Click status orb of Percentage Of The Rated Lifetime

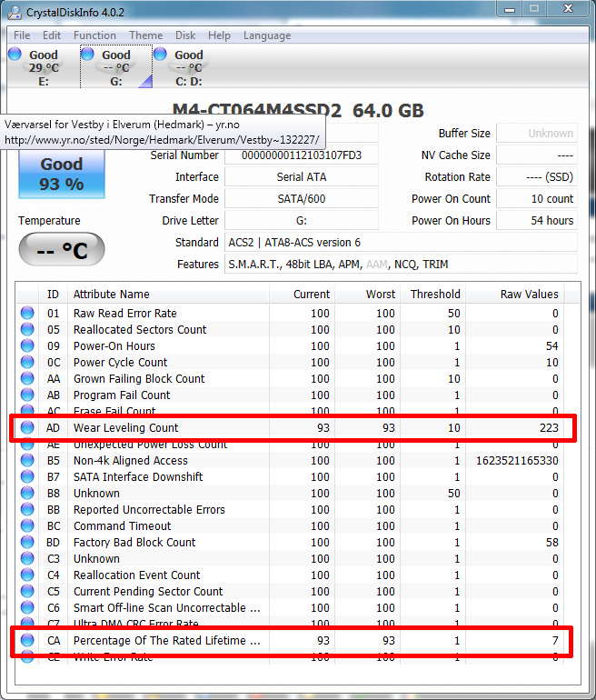click(x=27, y=640)
